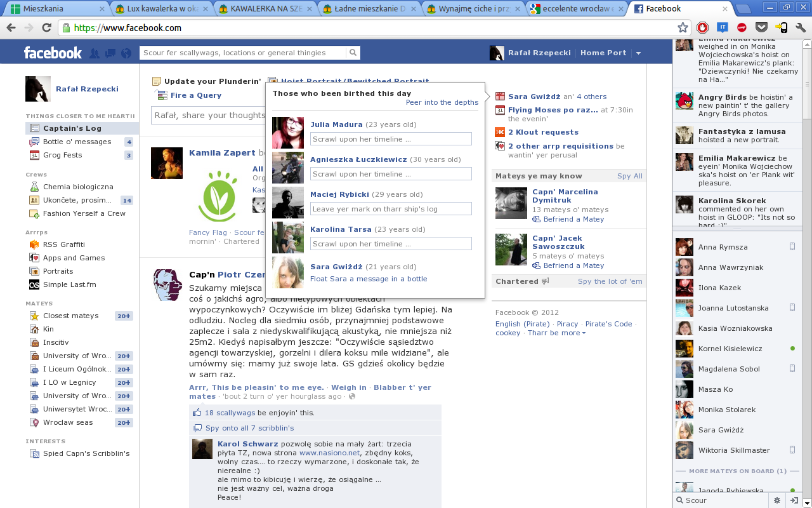Open chat options gear icon
The width and height of the screenshot is (812, 508).
(777, 500)
